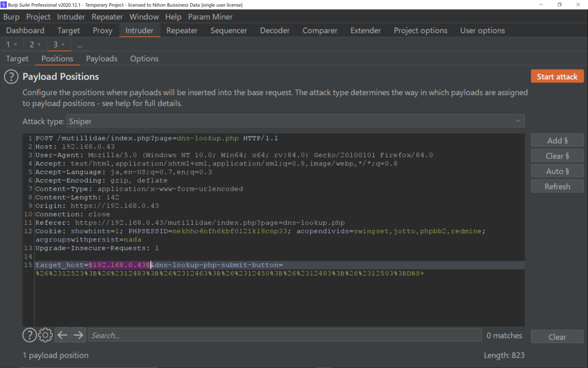Viewport: 588px width, 368px height.
Task: Switch to the Decoder tab
Action: [275, 30]
